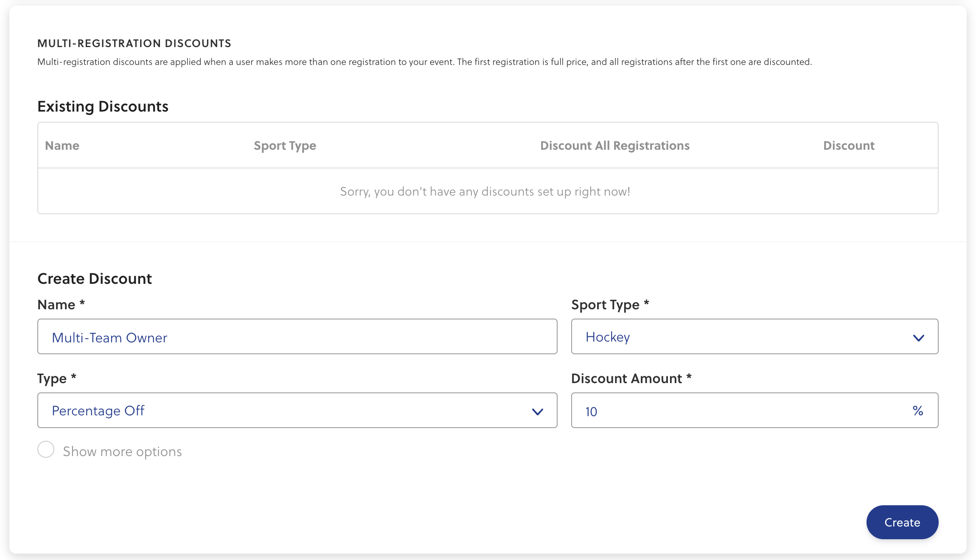The height and width of the screenshot is (560, 976).
Task: Click the empty discounts message in table
Action: pos(485,191)
